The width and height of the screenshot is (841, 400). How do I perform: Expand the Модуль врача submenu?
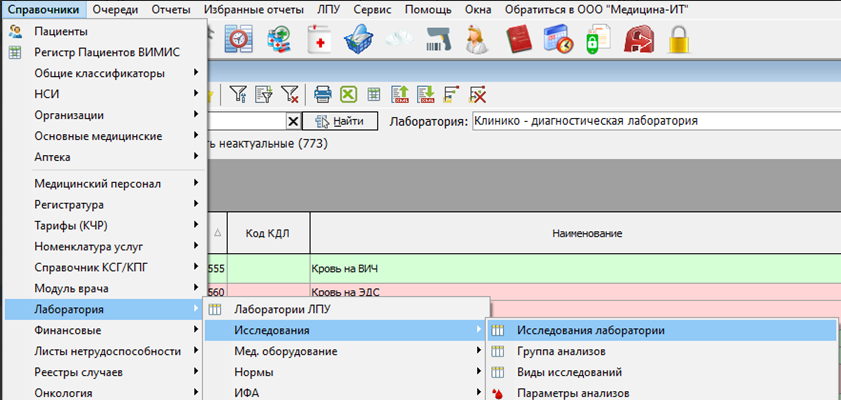105,288
